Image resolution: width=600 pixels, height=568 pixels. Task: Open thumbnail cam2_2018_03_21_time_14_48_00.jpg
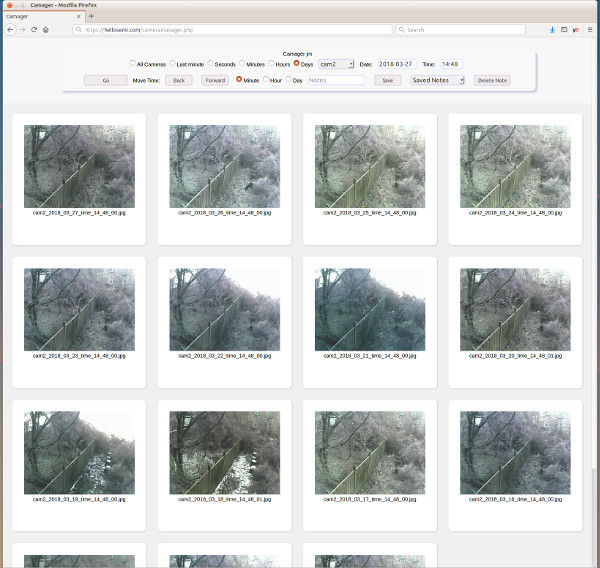[x=370, y=310]
